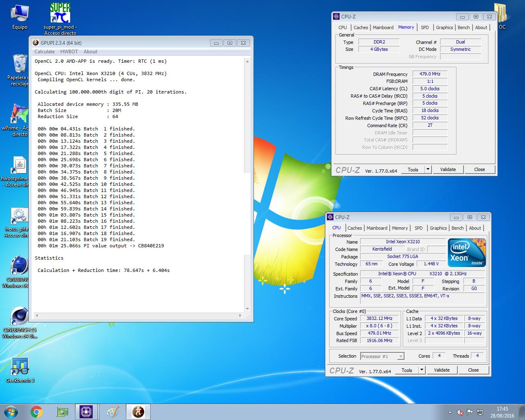
Task: Select the PI value output CB840E219 line
Action: (x=101, y=246)
